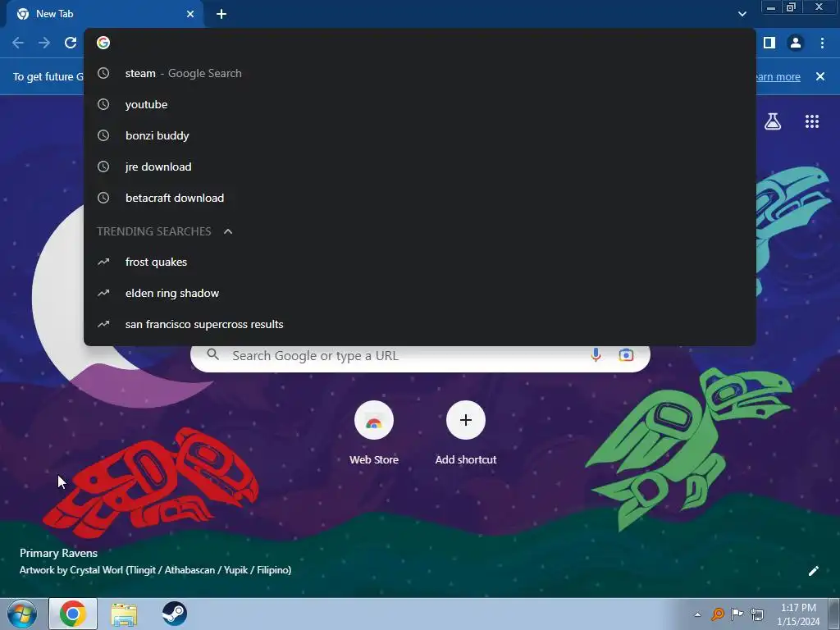Start voice search with the microphone

596,355
